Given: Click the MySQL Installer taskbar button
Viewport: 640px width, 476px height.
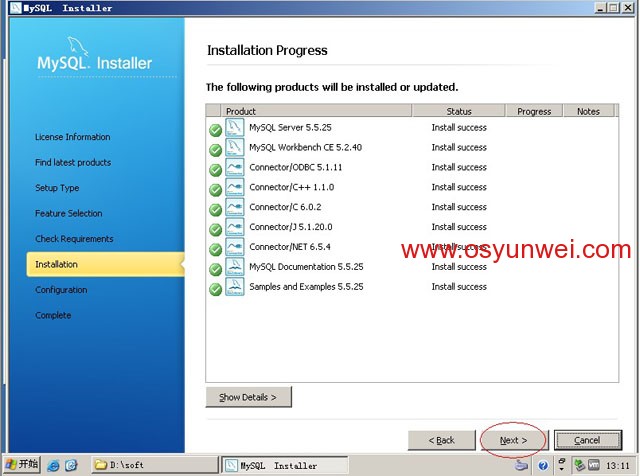Looking at the screenshot, I should (285, 465).
